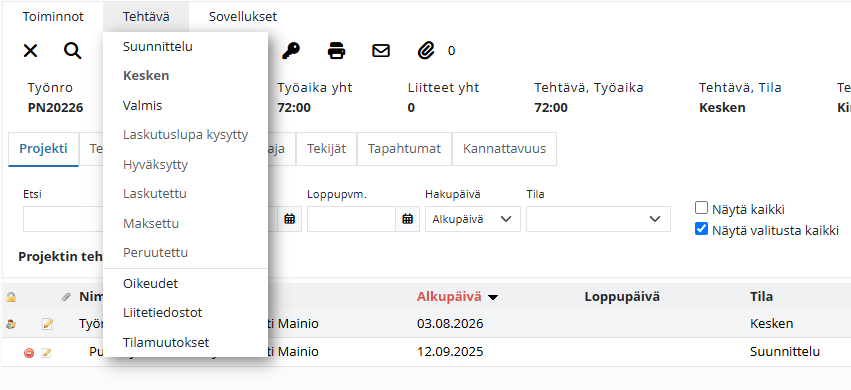851x390 pixels.
Task: Click Kesken status in first table row
Action: (x=771, y=324)
